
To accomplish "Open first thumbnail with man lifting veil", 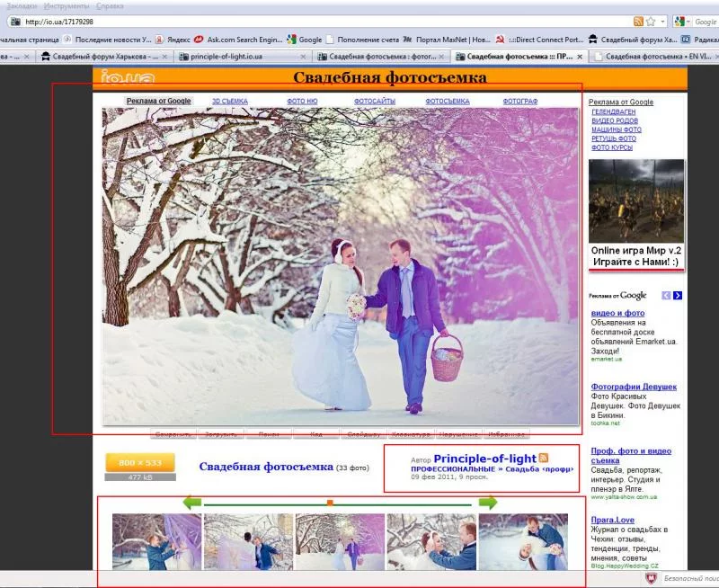I will click(x=156, y=541).
